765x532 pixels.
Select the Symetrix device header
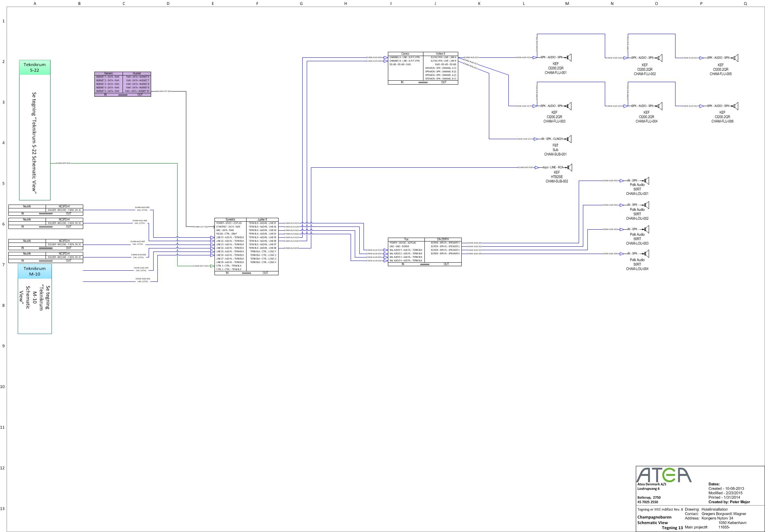[x=231, y=220]
